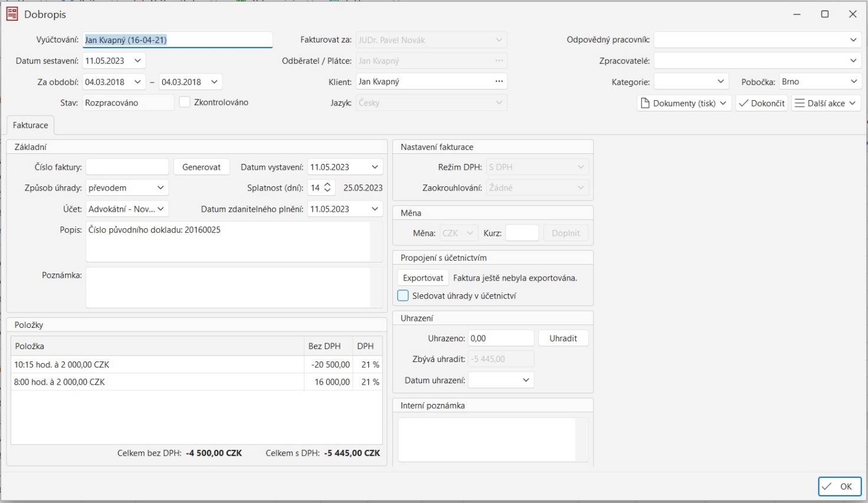The image size is (868, 503).
Task: Click the Dobropis window icon
Action: click(x=12, y=13)
